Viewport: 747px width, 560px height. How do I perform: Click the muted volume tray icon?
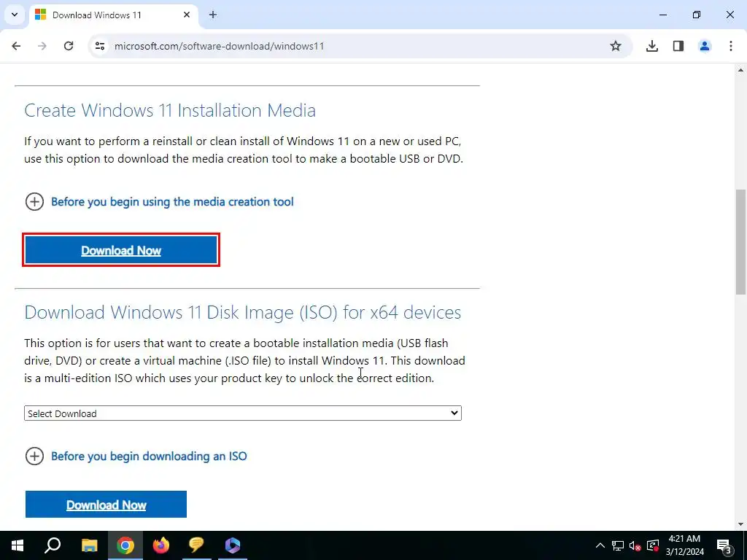point(635,545)
